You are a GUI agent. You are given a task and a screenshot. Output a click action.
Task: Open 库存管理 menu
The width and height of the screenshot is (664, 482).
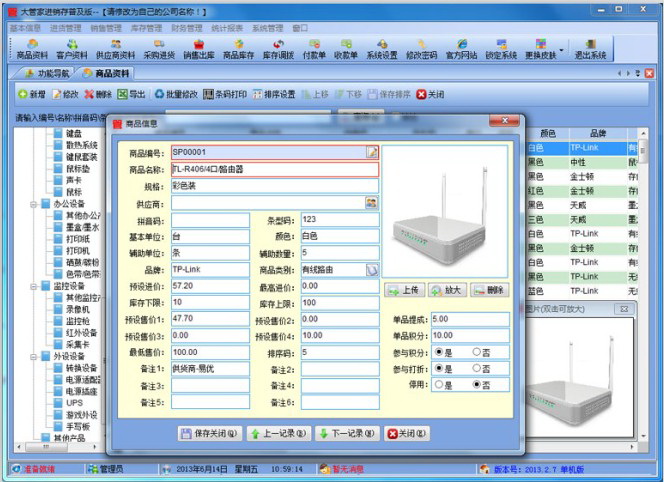point(146,28)
